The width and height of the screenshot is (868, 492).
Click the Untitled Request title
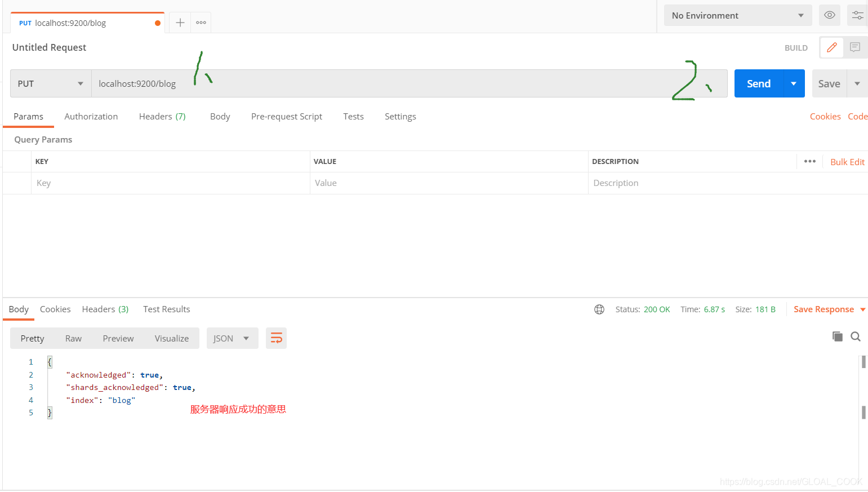[x=49, y=47]
